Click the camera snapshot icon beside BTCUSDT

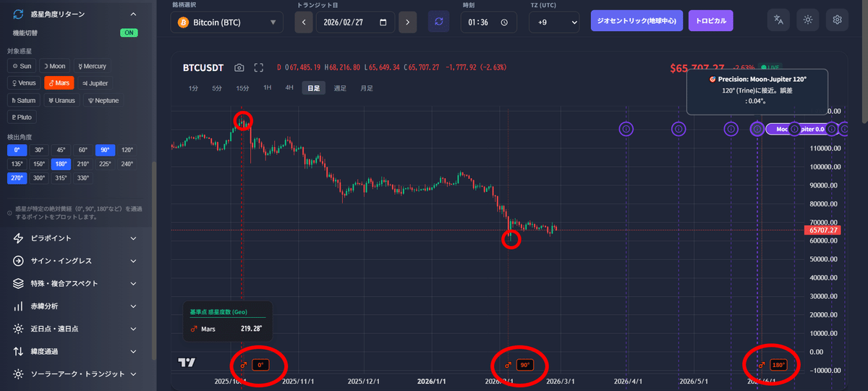coord(239,67)
